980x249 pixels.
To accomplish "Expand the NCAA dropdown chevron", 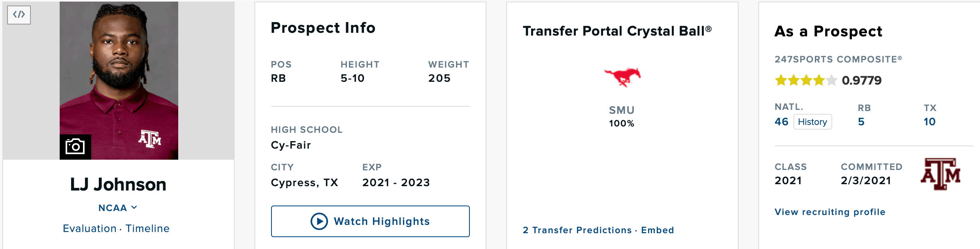I will (134, 207).
